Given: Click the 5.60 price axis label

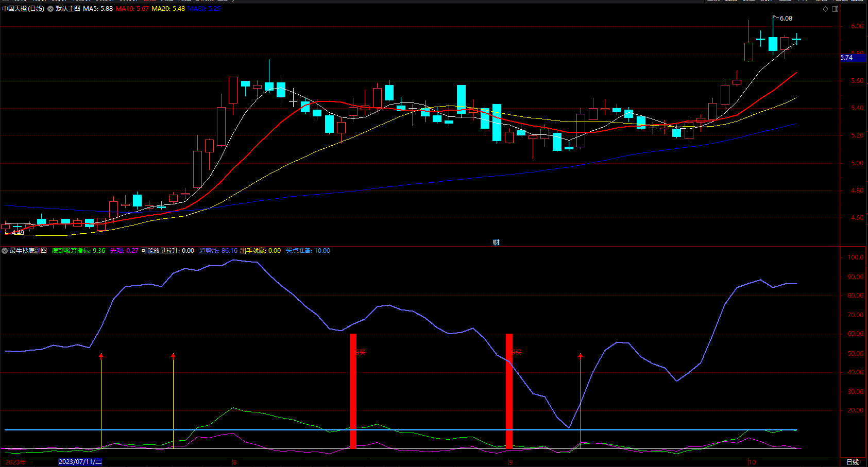Looking at the screenshot, I should click(x=857, y=81).
